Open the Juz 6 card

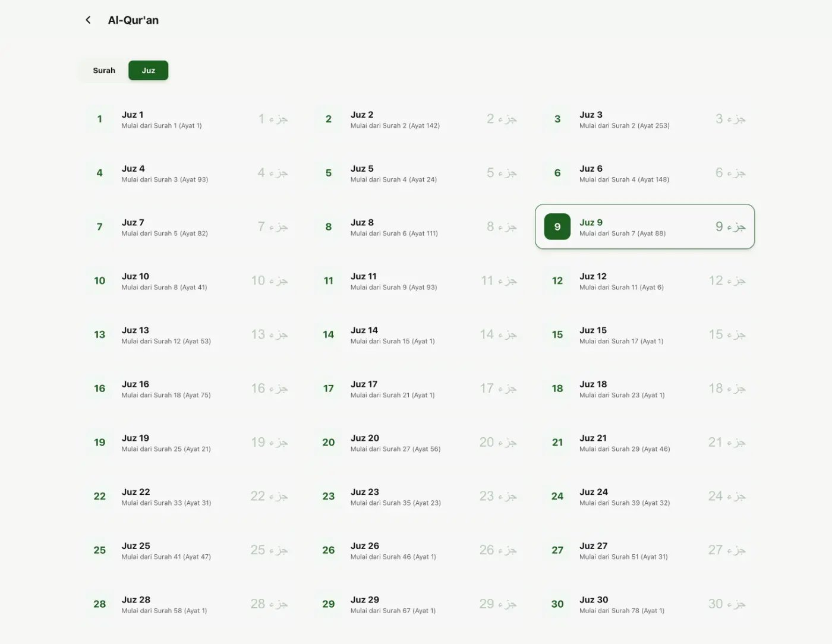(x=645, y=173)
